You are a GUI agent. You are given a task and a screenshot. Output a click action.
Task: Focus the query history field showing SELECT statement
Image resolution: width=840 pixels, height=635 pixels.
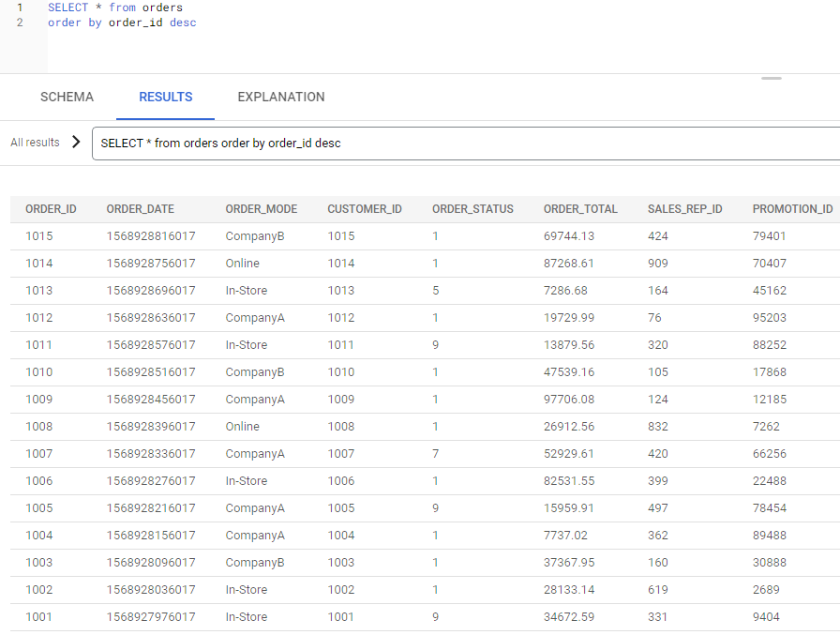point(466,144)
